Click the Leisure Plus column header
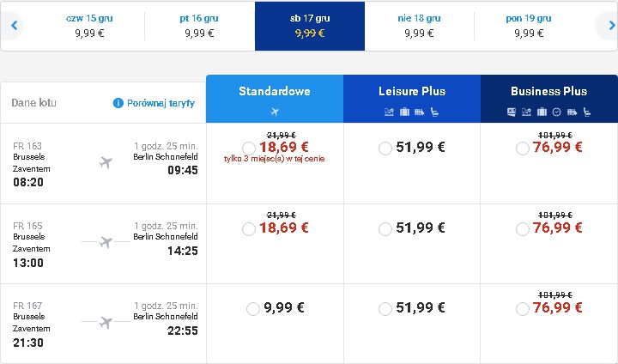 pos(412,99)
